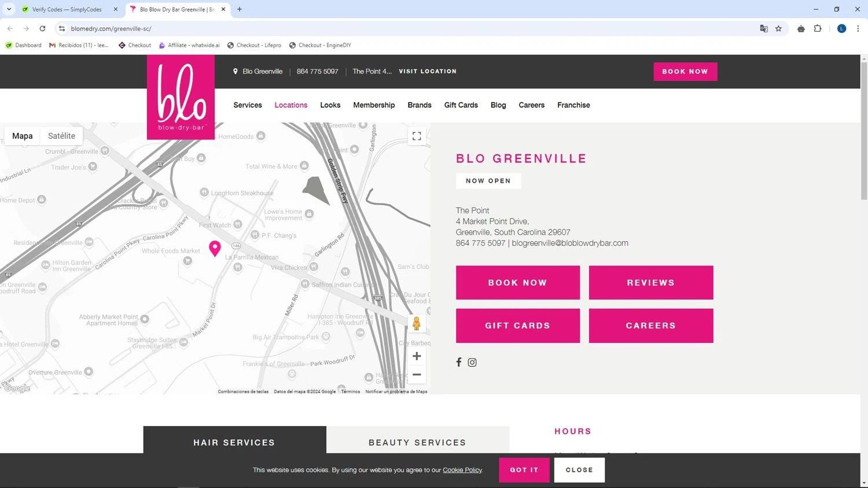This screenshot has height=488, width=868.
Task: Click the Google logo on the map
Action: [17, 389]
